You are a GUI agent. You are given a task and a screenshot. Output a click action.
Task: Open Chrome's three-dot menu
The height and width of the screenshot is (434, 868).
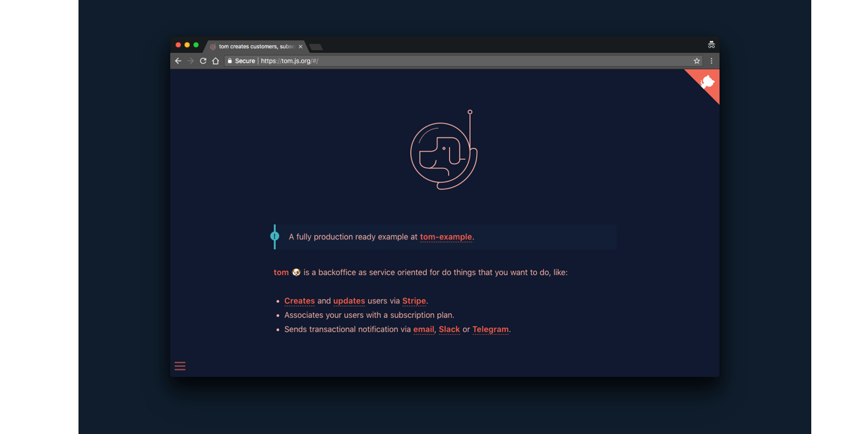(x=711, y=60)
